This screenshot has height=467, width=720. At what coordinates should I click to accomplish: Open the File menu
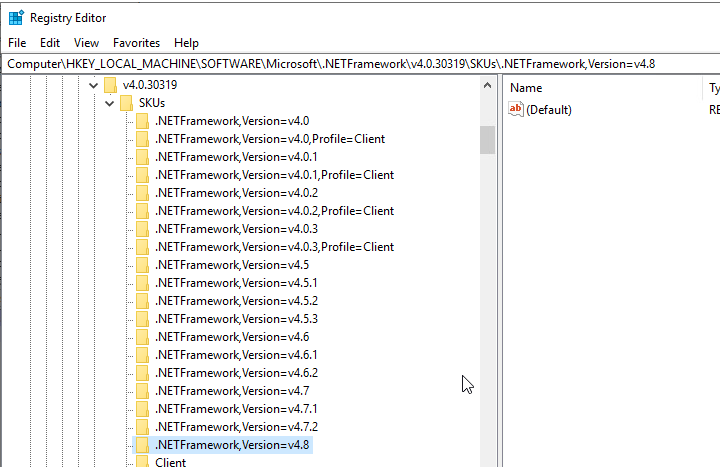coord(17,43)
